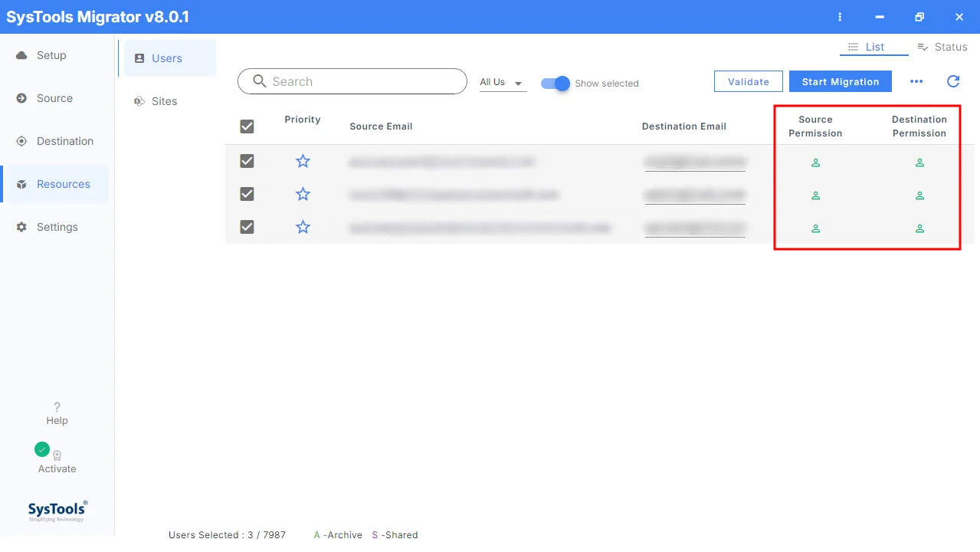Click second row's Destination Permission icon
Viewport: 980px width, 552px height.
click(919, 195)
